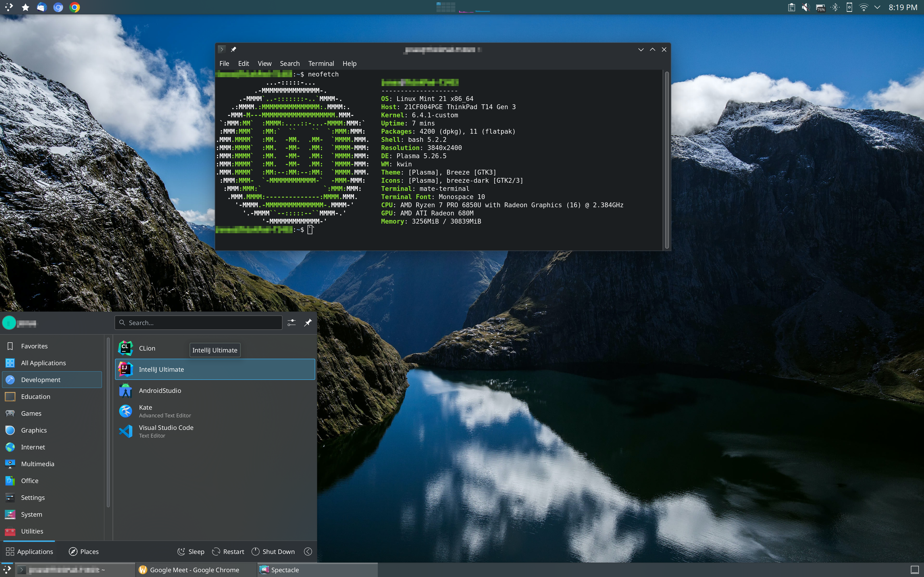Open Google Chrome from the top panel
This screenshot has height=577, width=924.
75,7
